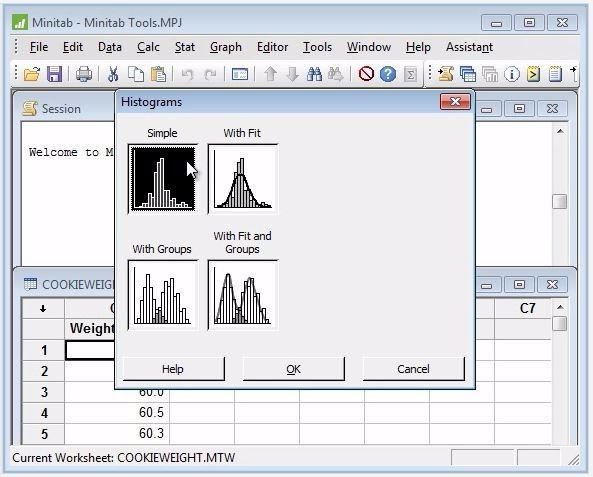This screenshot has width=593, height=477.
Task: Select worksheet row 1 header
Action: coord(43,350)
